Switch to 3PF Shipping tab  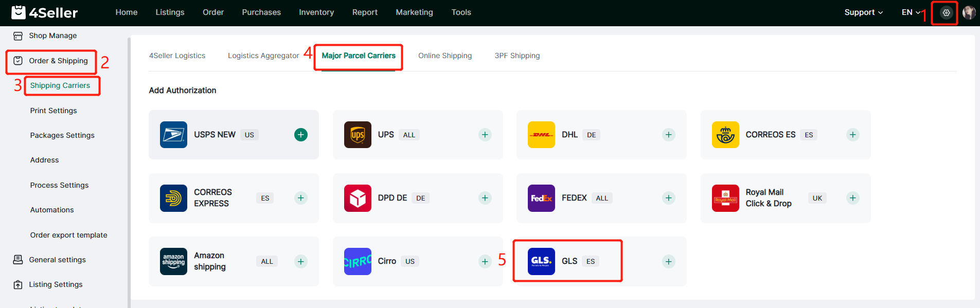[x=518, y=56]
